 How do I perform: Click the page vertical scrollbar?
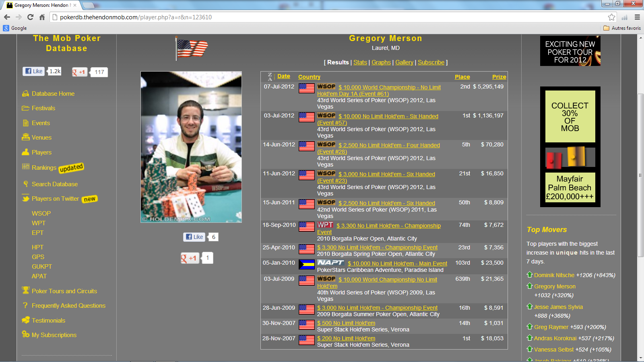point(641,175)
